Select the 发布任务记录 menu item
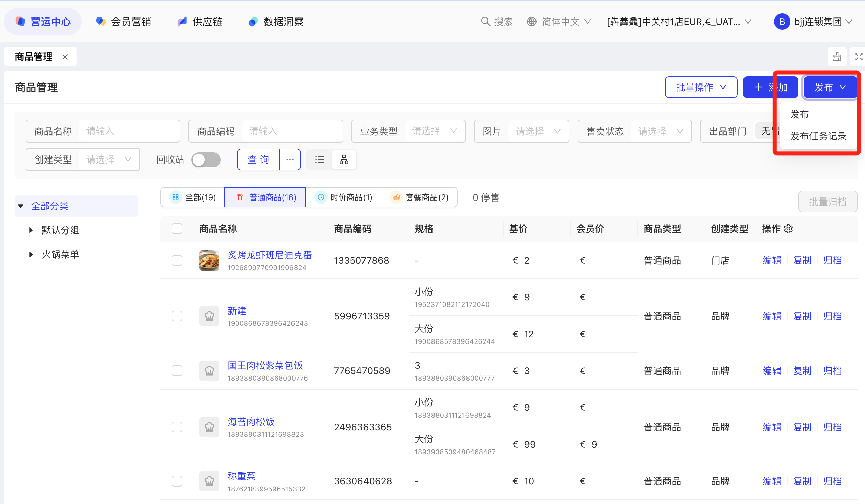The width and height of the screenshot is (865, 504). tap(818, 136)
